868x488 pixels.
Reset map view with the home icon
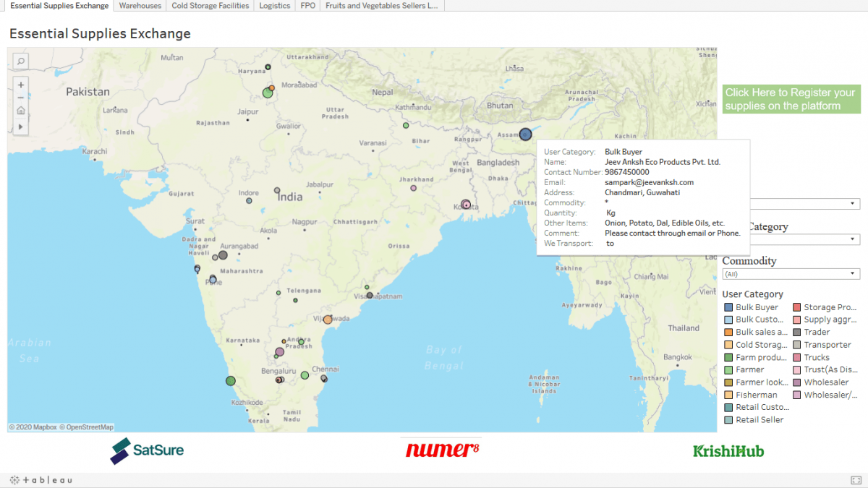[21, 111]
